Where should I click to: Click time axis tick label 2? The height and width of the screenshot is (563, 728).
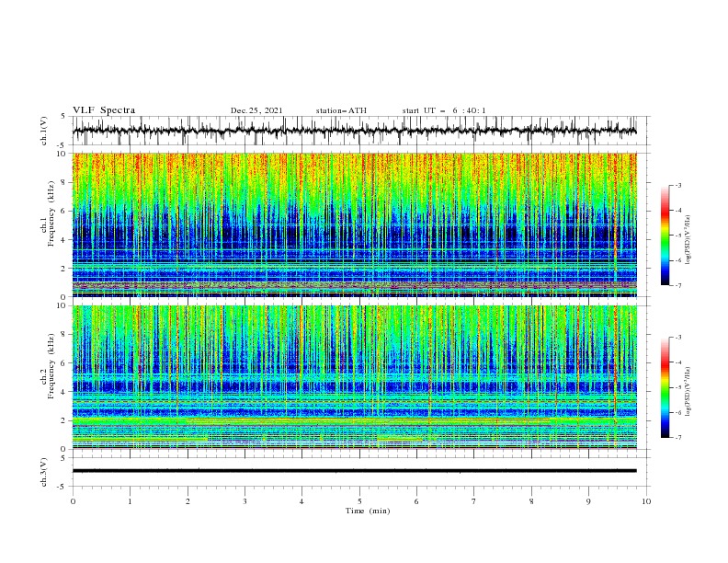[x=188, y=501]
